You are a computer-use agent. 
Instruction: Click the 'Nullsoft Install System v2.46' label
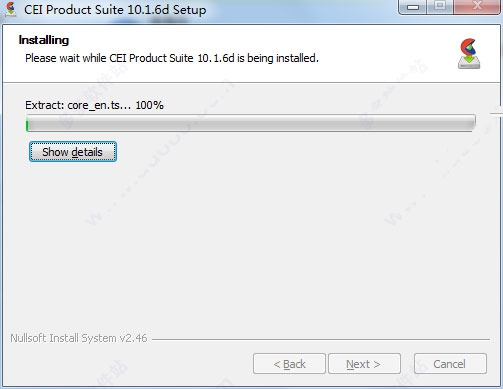point(79,338)
